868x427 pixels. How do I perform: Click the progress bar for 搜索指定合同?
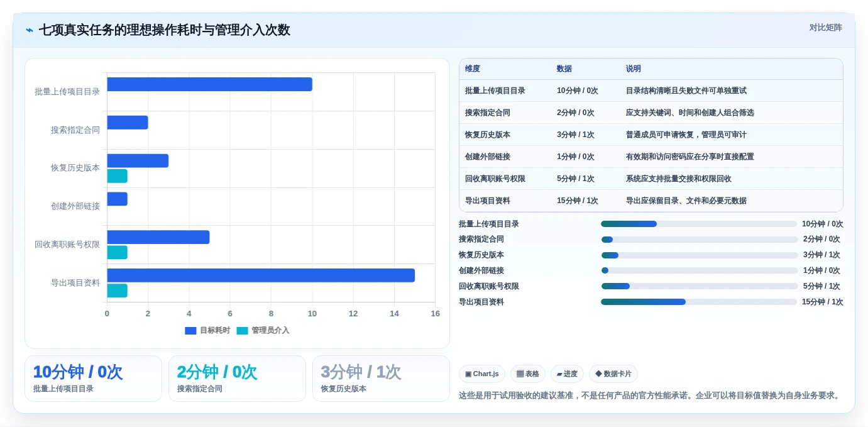coord(700,240)
